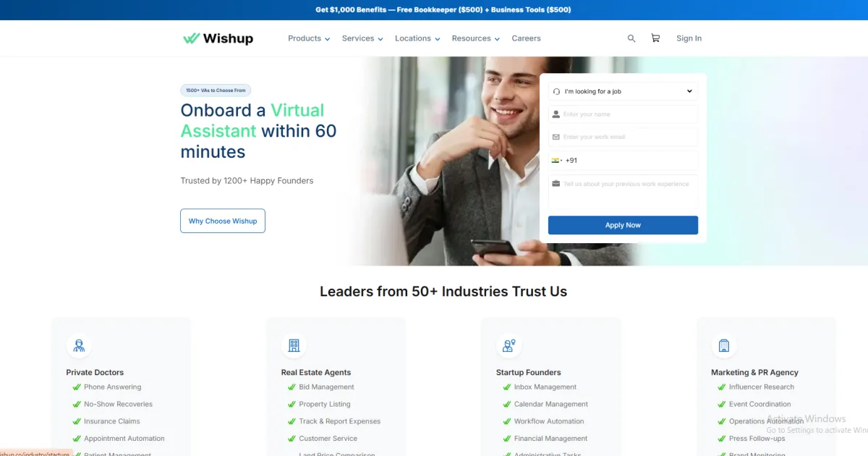Image resolution: width=868 pixels, height=456 pixels.
Task: Click checkmark beside Influencer Research
Action: point(721,387)
